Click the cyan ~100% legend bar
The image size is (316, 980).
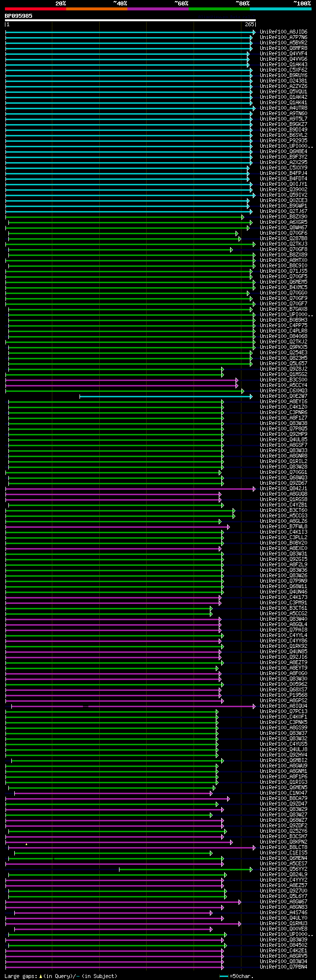(280, 8)
